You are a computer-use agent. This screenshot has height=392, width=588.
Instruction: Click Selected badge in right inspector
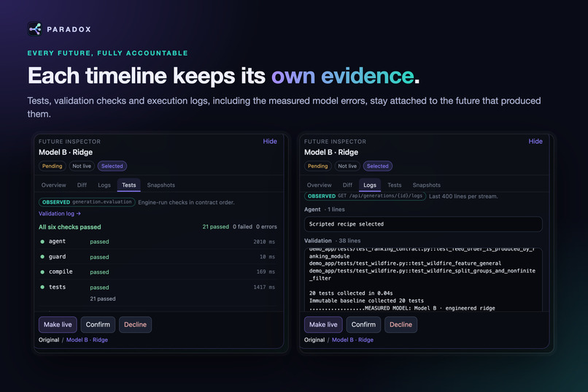[378, 166]
